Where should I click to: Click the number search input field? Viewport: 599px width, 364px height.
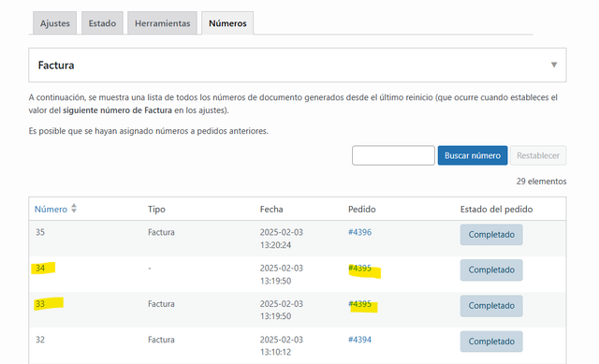click(x=393, y=155)
